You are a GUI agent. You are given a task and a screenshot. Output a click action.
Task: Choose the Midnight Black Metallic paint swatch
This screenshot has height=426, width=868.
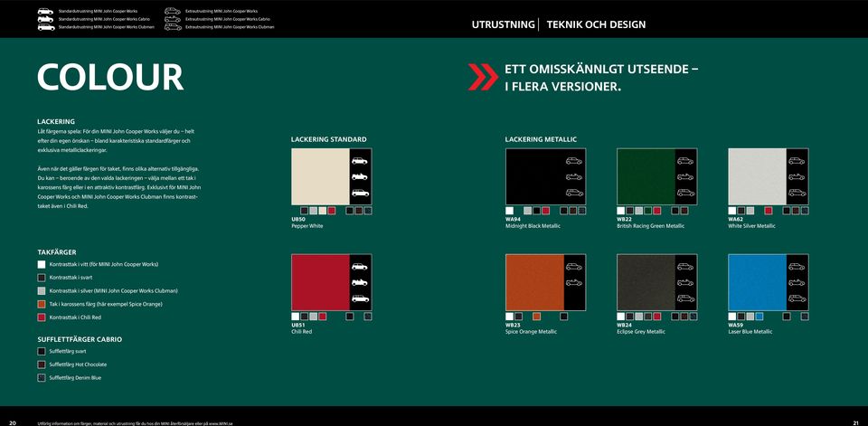point(534,176)
